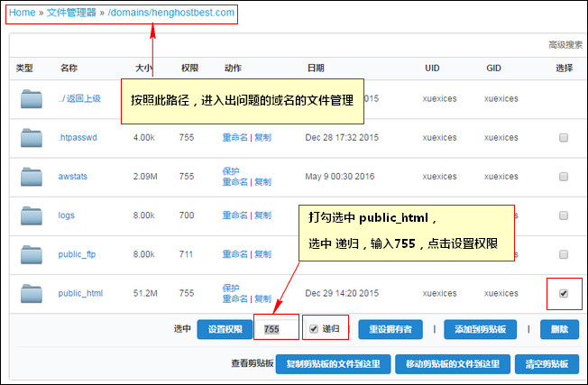This screenshot has width=588, height=385.
Task: Go to Home in breadcrumb
Action: pos(23,14)
